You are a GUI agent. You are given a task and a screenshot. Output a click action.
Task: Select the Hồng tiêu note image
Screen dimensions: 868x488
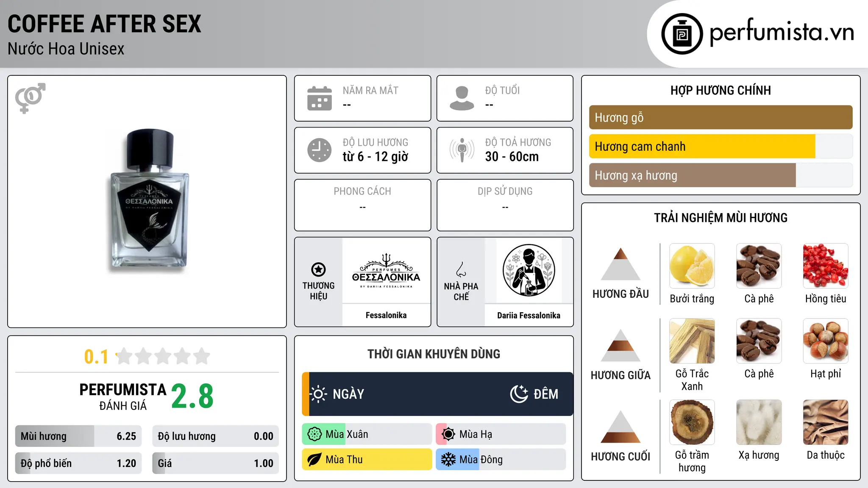pyautogui.click(x=826, y=266)
